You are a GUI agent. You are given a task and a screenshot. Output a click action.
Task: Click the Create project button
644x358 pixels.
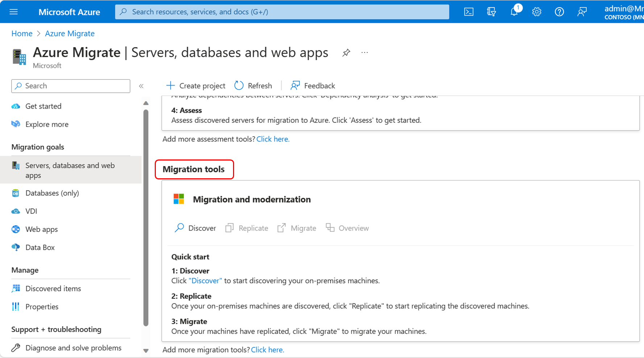point(195,86)
